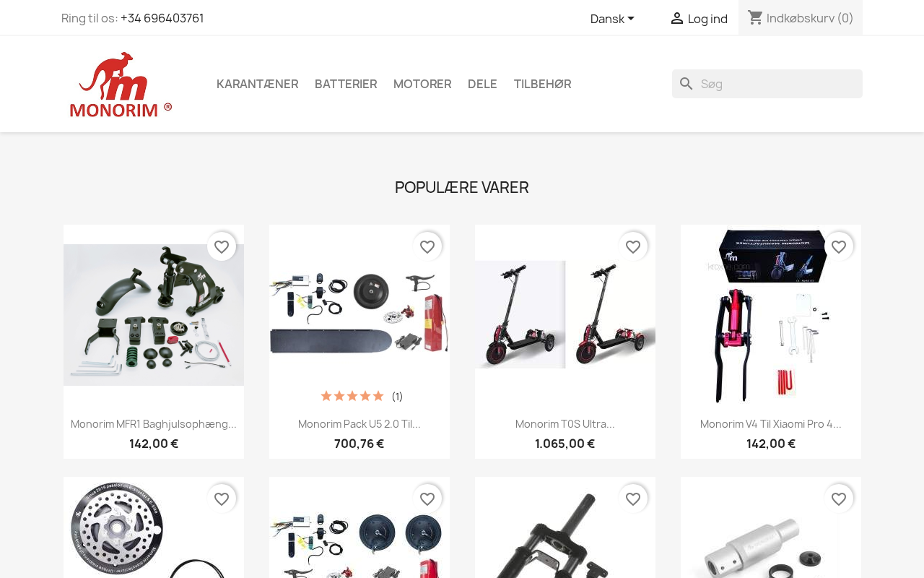
Task: Click the user account icon
Action: click(676, 18)
